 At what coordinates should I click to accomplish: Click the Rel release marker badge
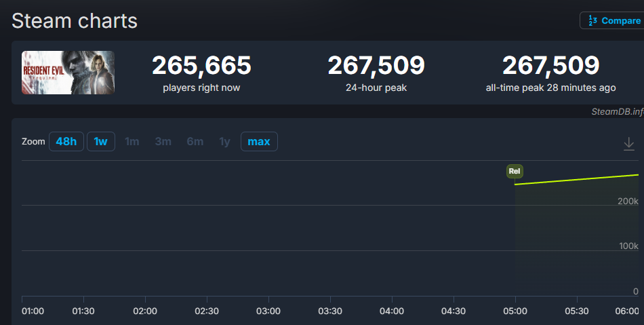tap(515, 172)
